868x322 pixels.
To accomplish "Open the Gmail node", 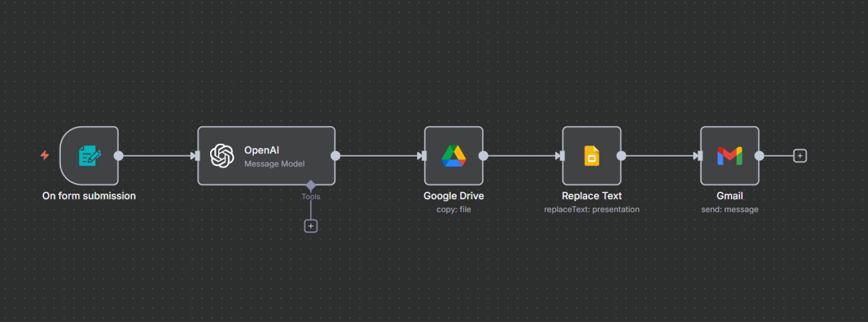I will point(729,156).
